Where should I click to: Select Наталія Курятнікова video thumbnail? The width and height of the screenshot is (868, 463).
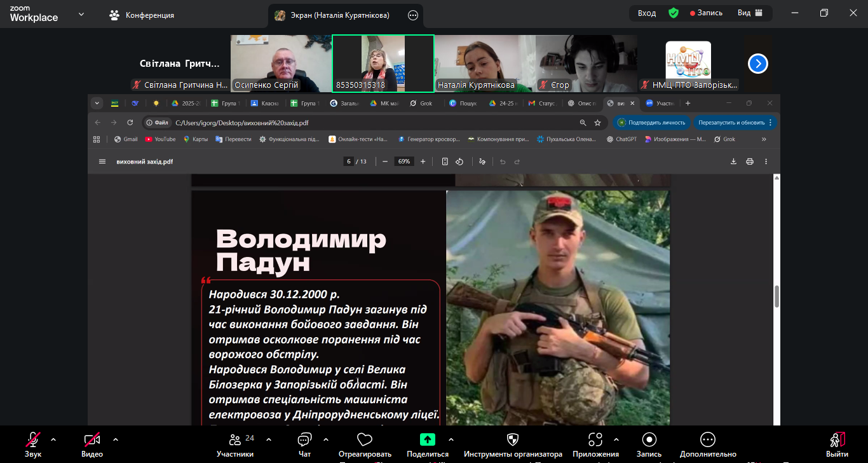(485, 64)
